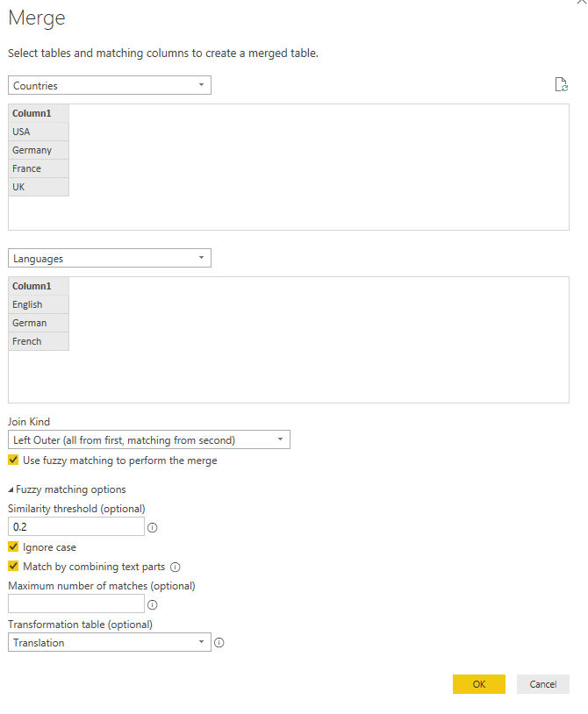
Task: Cancel the Merge dialog
Action: [542, 684]
